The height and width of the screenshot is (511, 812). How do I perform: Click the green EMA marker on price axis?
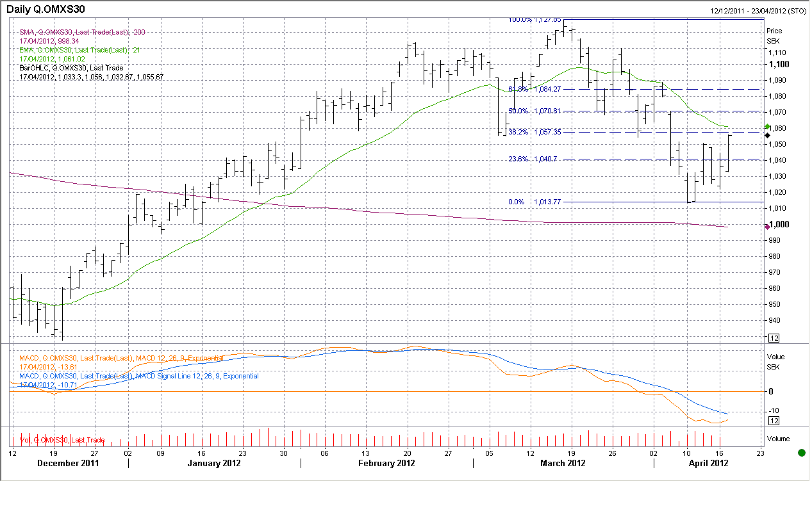[768, 127]
